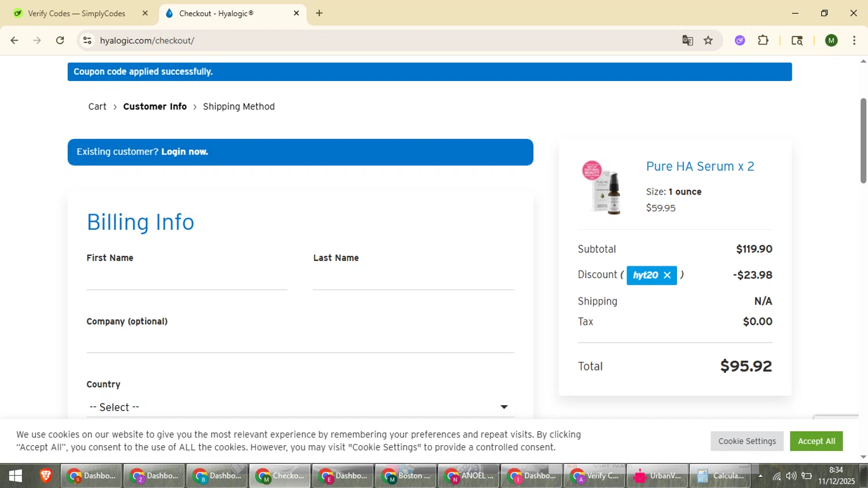Switch to Verify Codes — SimplyCodes tab

77,13
